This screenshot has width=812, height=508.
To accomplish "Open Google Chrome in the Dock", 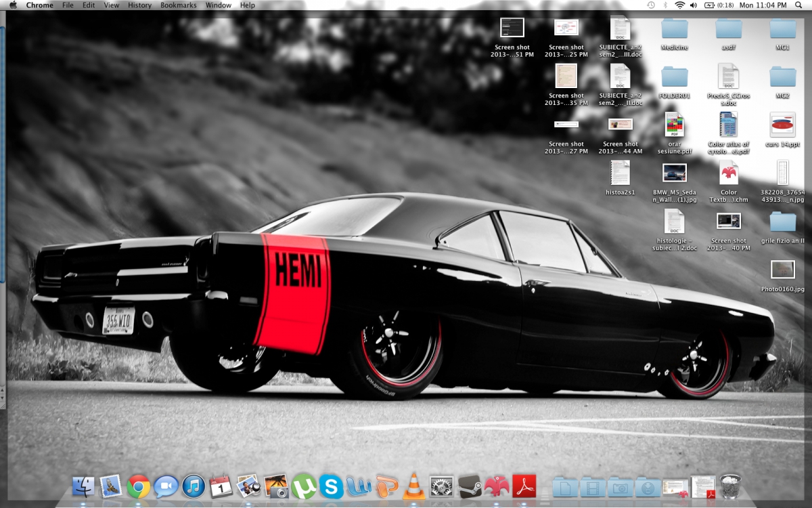I will coord(139,486).
